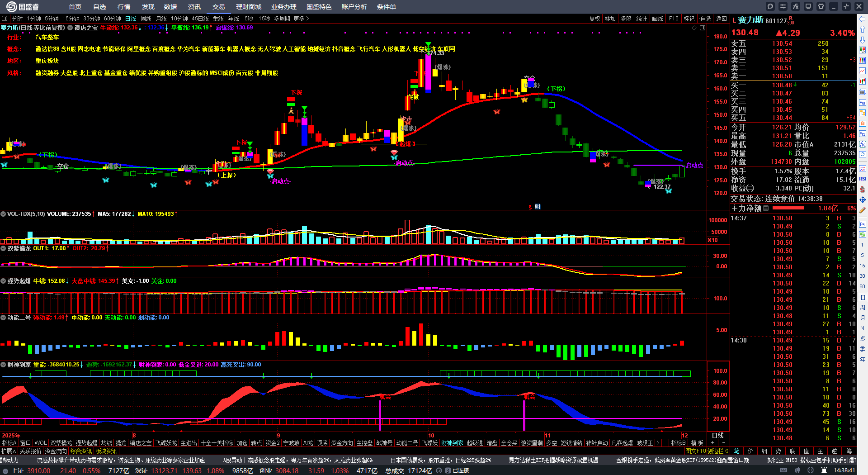The height and width of the screenshot is (475, 868).
Task: Click the orange document sidebar icon
Action: pyautogui.click(x=863, y=123)
